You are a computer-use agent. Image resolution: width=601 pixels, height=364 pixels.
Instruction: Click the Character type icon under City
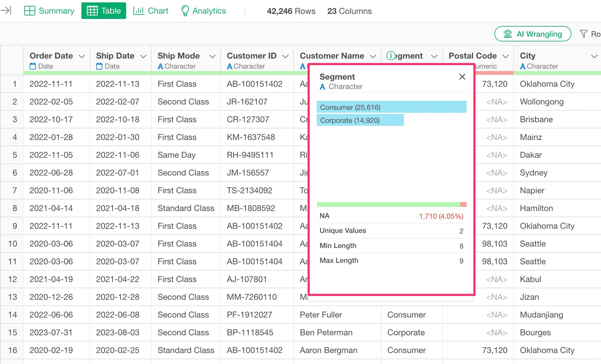coord(522,66)
